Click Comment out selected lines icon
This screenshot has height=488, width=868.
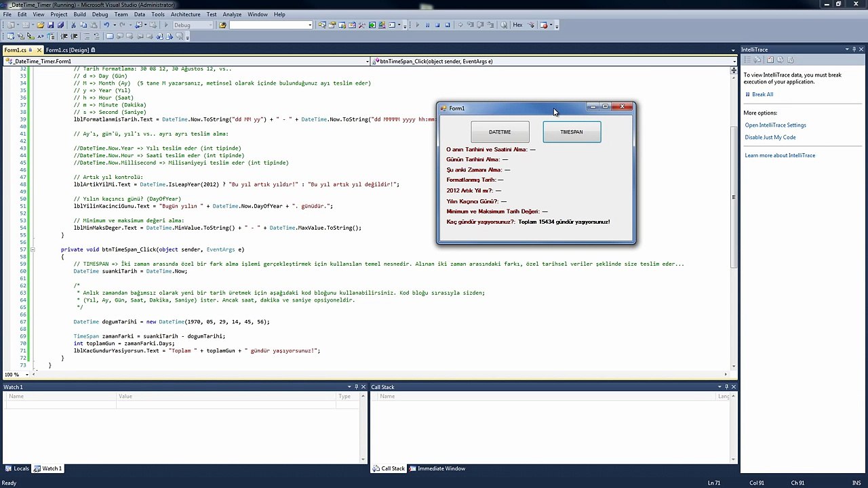pyautogui.click(x=87, y=36)
